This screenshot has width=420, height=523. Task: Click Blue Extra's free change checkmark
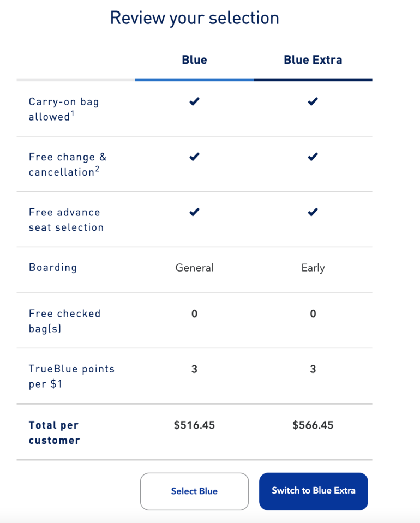tap(313, 157)
